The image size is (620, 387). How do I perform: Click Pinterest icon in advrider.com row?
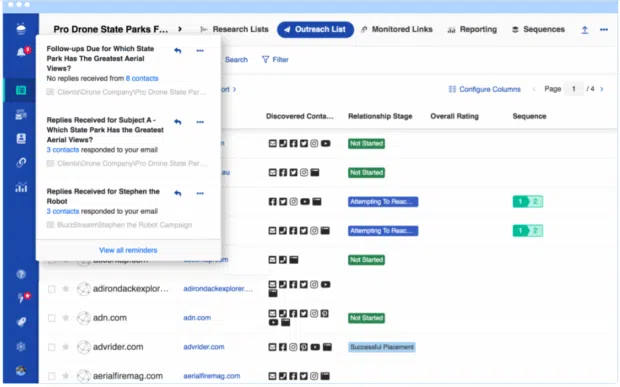pos(303,347)
